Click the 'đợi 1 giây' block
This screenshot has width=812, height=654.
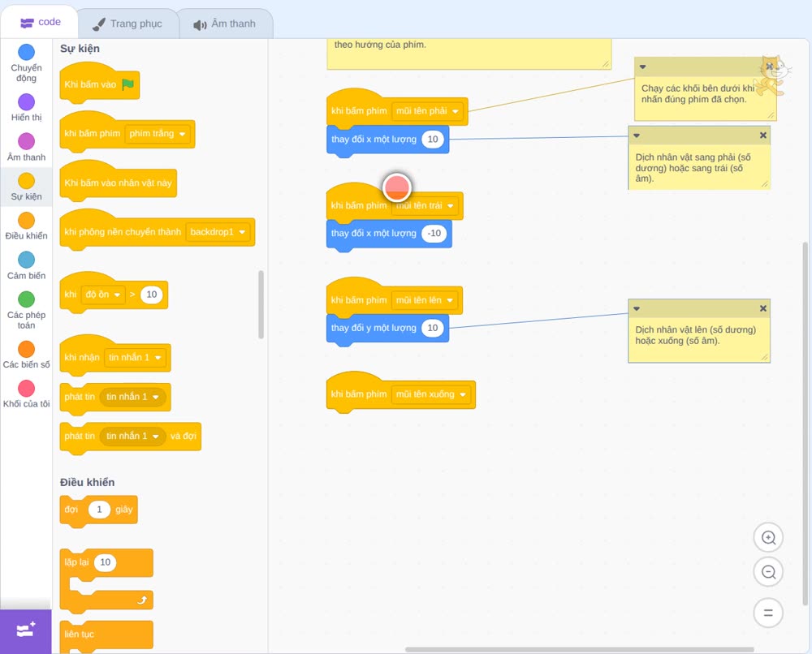click(x=98, y=510)
